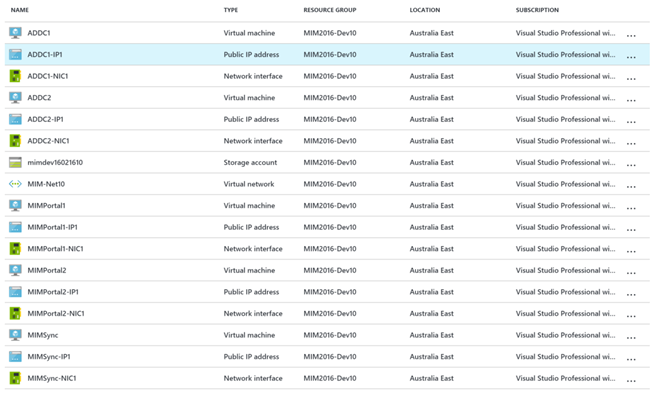The width and height of the screenshot is (657, 396).
Task: Click the ADDC1-NIC1 network interface icon
Action: 16,76
